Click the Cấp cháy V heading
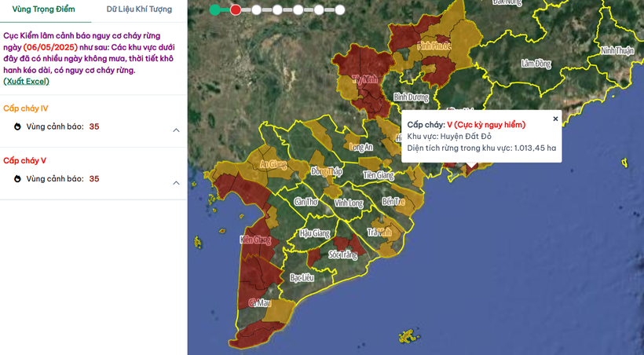 [x=25, y=160]
